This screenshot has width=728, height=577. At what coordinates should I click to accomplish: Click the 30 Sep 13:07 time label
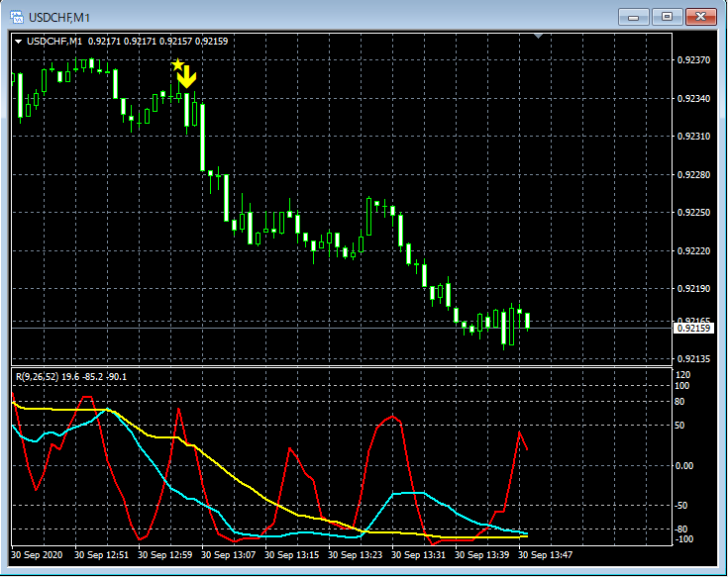[228, 555]
